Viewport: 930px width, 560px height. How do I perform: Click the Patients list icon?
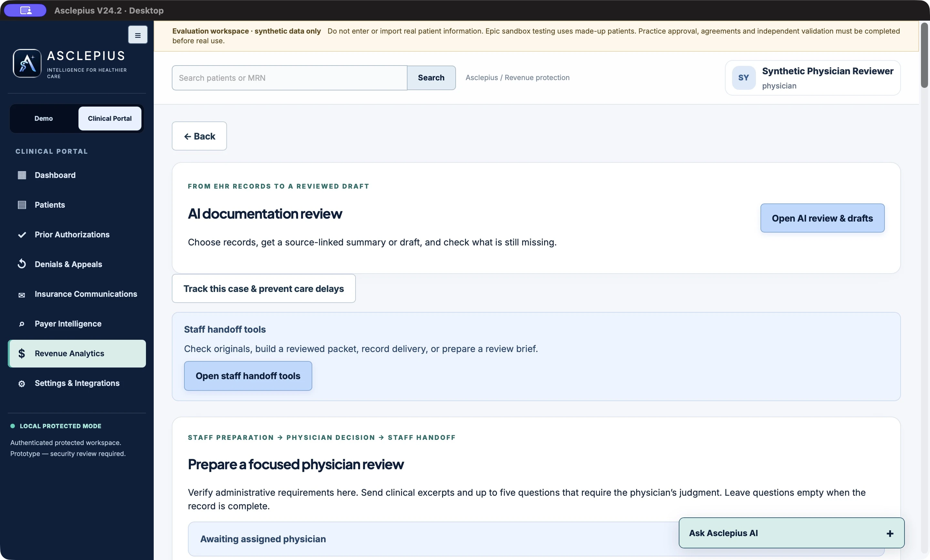22,205
